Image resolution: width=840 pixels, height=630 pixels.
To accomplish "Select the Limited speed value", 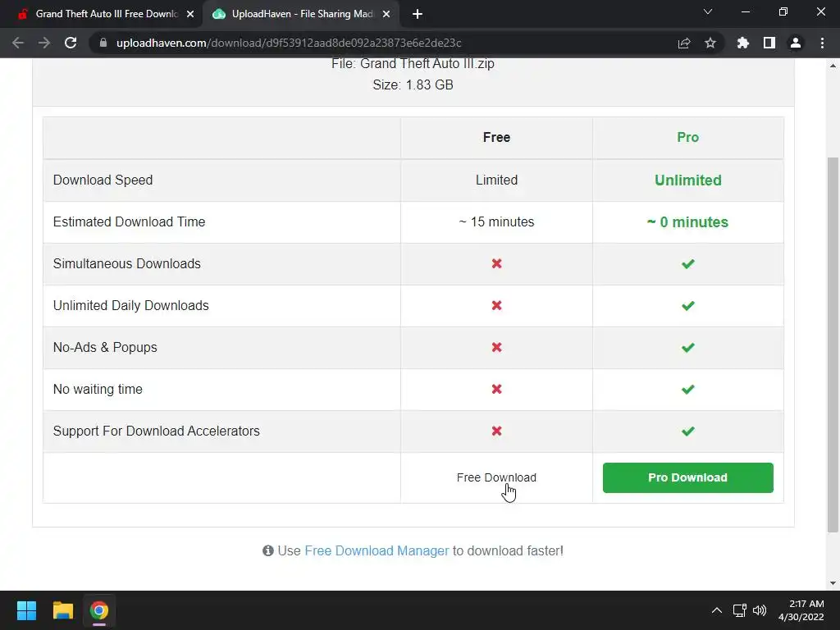I will tap(496, 180).
